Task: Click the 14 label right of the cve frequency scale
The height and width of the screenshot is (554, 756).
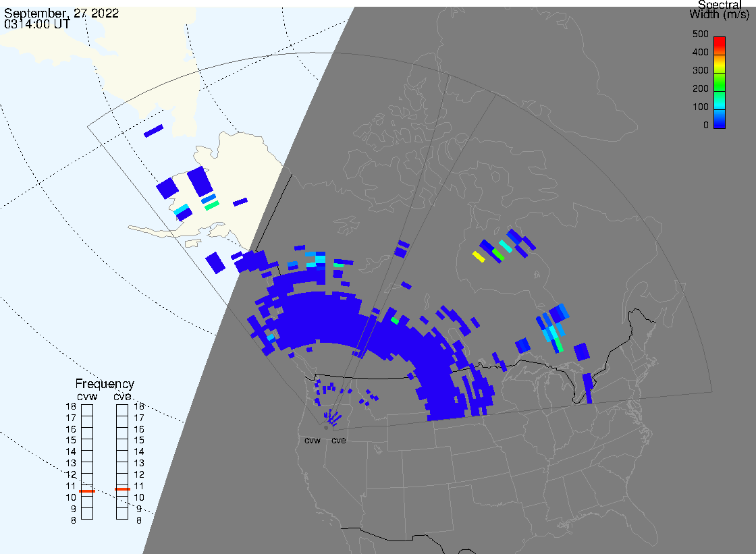Action: click(x=139, y=452)
